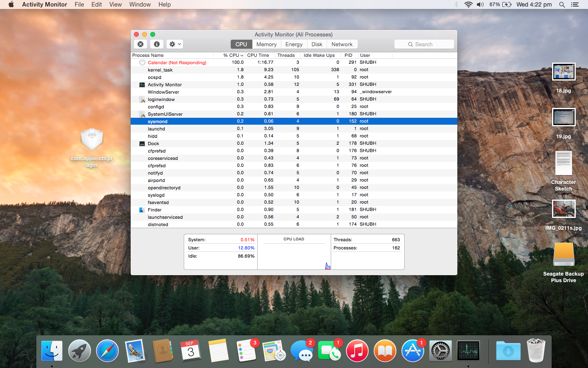
Task: Select the Finder process row
Action: tap(294, 210)
